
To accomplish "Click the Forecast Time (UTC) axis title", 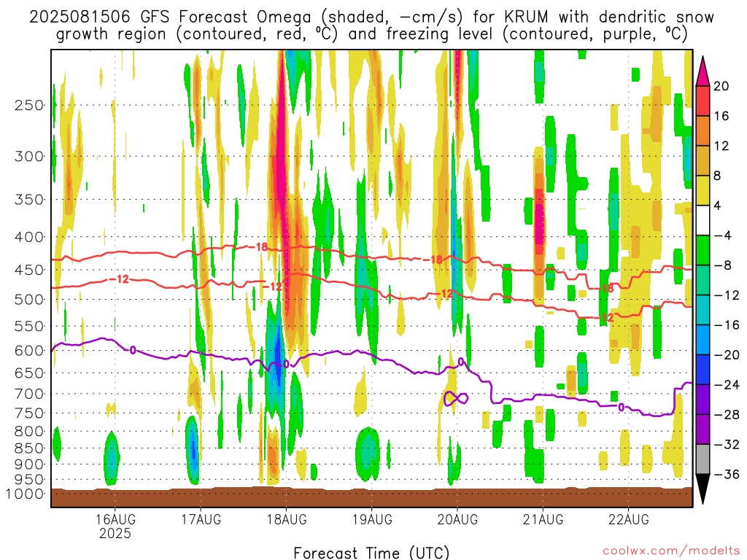I will pos(371,553).
